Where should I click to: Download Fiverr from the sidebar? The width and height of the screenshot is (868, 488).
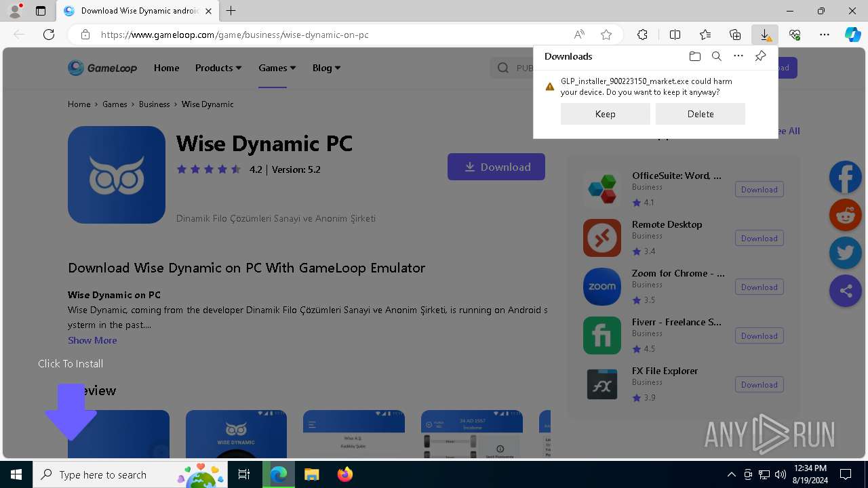pyautogui.click(x=759, y=336)
